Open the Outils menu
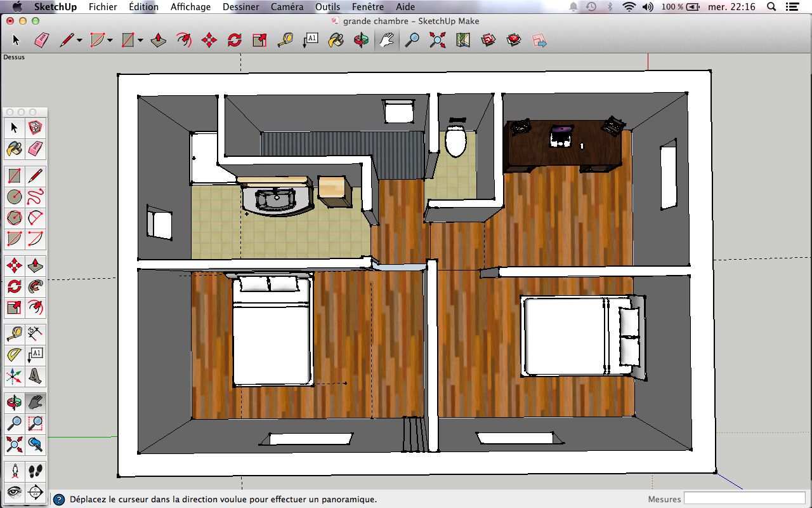 (328, 7)
